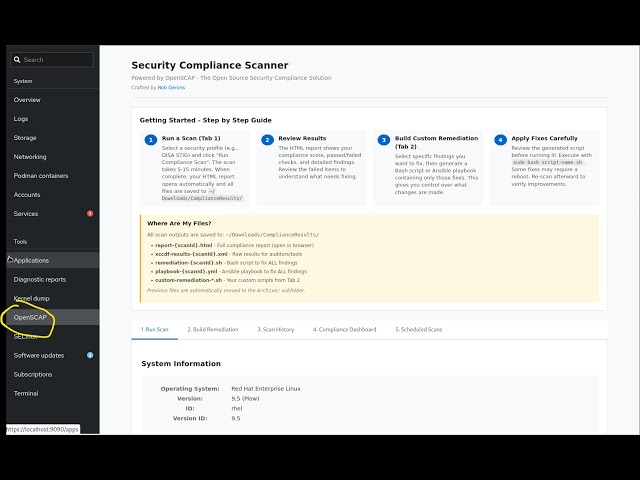Focus the sidebar Search field
Image resolution: width=640 pixels, height=480 pixels.
coord(55,60)
